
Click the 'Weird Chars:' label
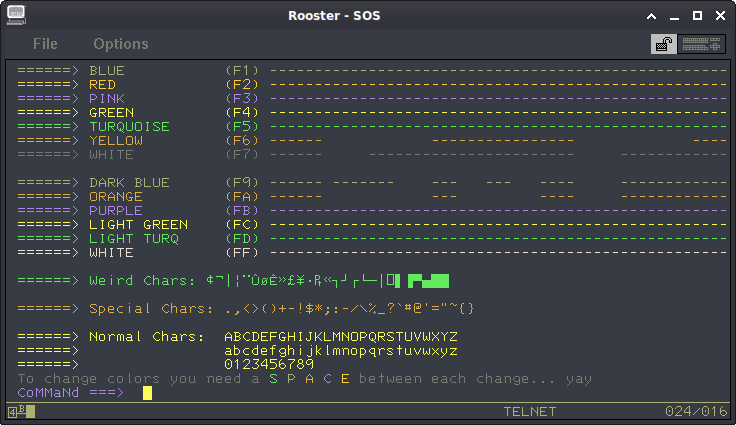(142, 281)
